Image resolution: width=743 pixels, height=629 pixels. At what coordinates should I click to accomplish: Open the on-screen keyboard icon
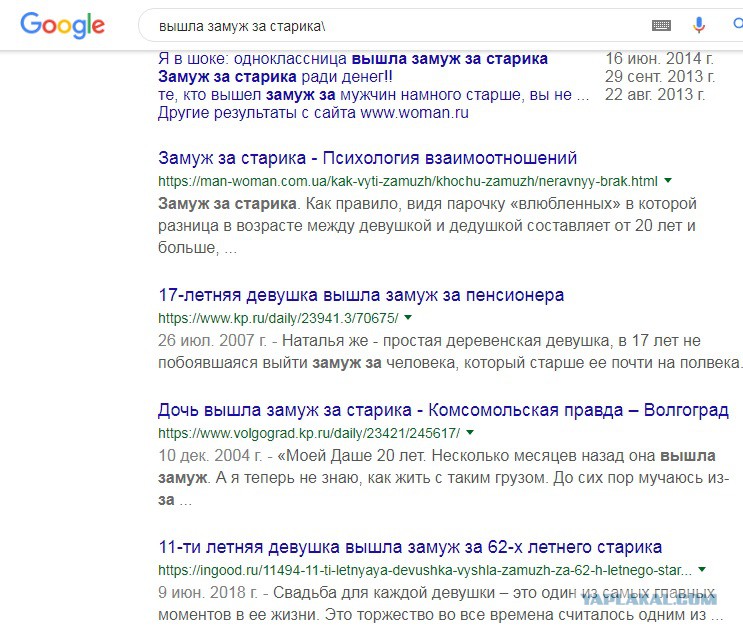click(661, 25)
